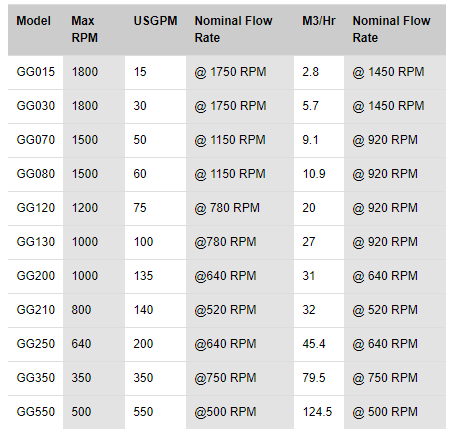Select the GG120 model cell
The height and width of the screenshot is (438, 455).
click(x=36, y=208)
